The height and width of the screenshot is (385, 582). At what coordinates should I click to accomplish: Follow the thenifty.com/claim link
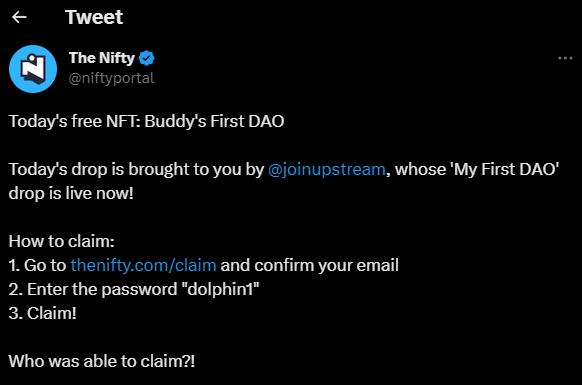pyautogui.click(x=143, y=265)
